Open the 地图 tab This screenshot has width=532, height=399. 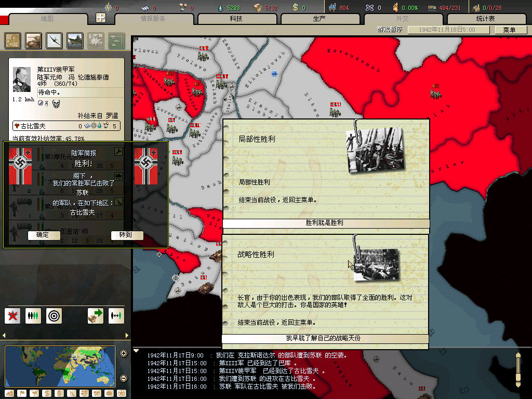coord(47,19)
